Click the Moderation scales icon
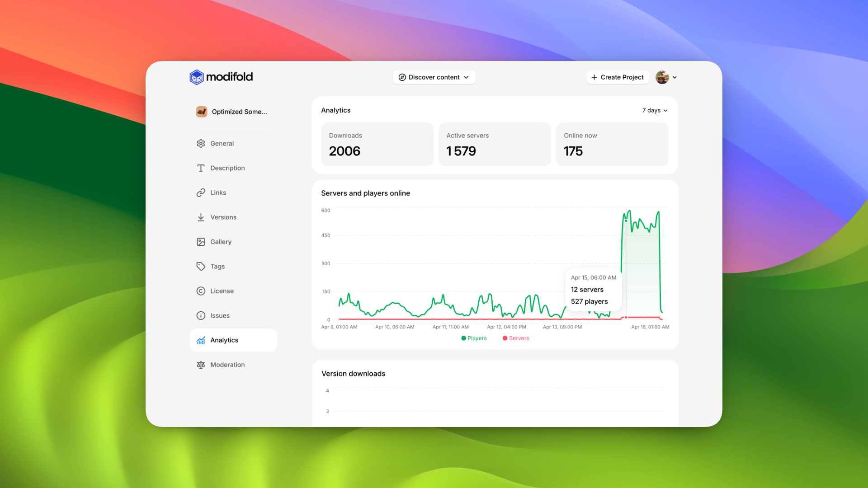 pyautogui.click(x=201, y=365)
